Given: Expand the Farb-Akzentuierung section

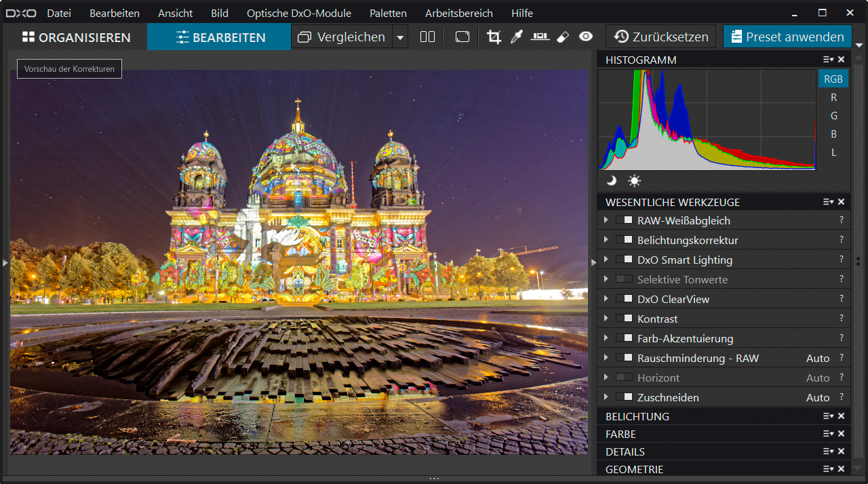Looking at the screenshot, I should point(606,338).
